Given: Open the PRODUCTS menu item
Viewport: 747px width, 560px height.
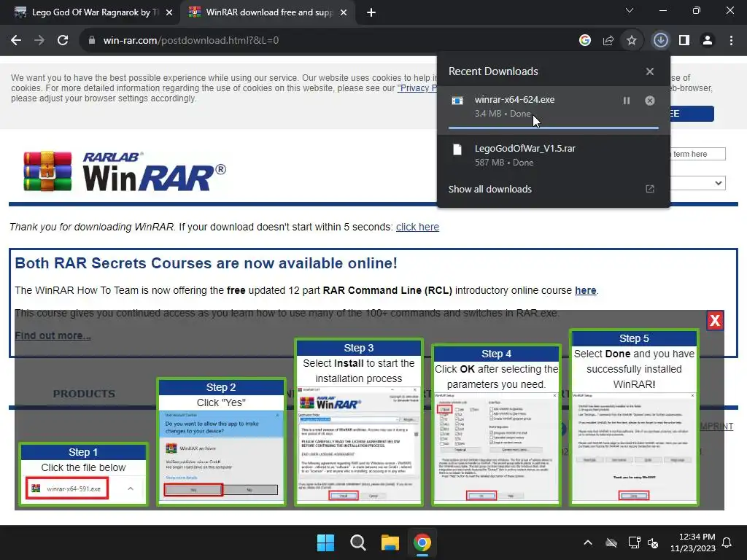Looking at the screenshot, I should (84, 394).
